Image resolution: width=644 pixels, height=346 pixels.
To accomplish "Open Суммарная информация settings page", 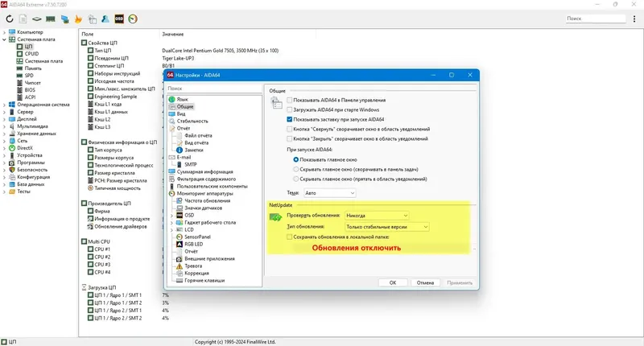I will (205, 172).
